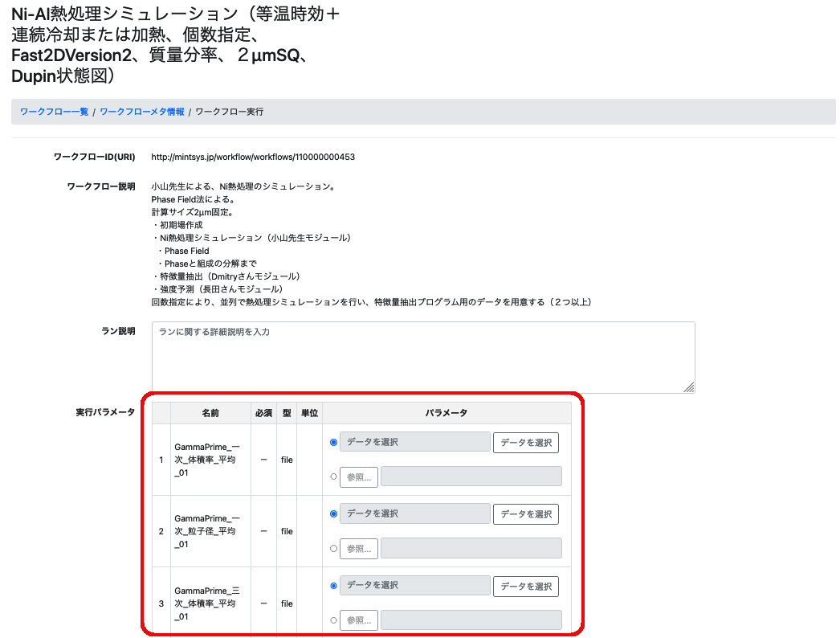Click データを選択 button for 三次_体積率_平均

point(526,586)
